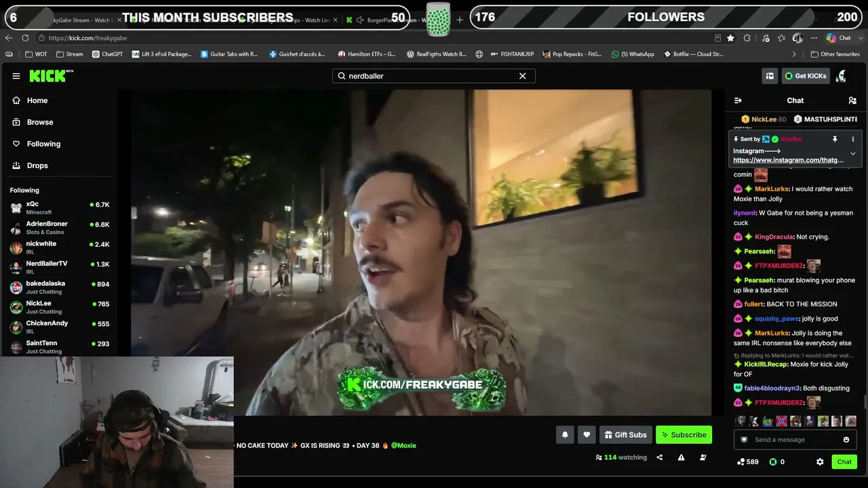Open the user profile avatar menu
Image resolution: width=868 pixels, height=488 pixels.
coord(842,76)
